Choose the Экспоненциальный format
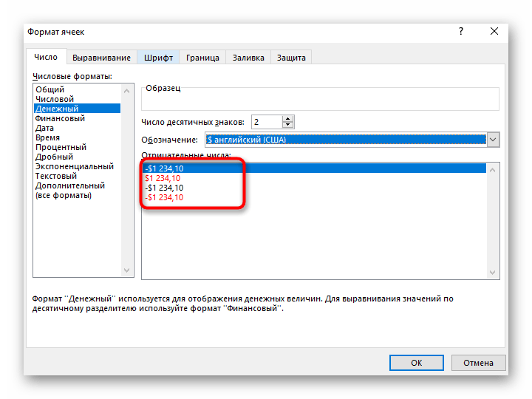The height and width of the screenshot is (399, 532). 77,166
